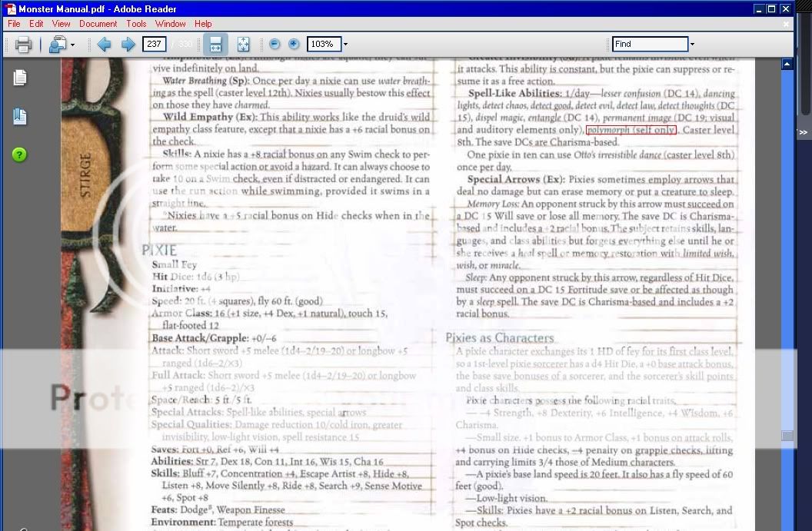Open the Pages panel in sidebar
This screenshot has width=812, height=531.
[x=20, y=78]
